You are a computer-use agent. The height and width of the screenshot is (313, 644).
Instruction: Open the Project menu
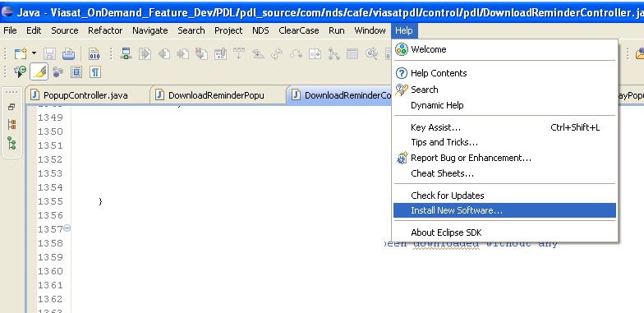pos(228,30)
